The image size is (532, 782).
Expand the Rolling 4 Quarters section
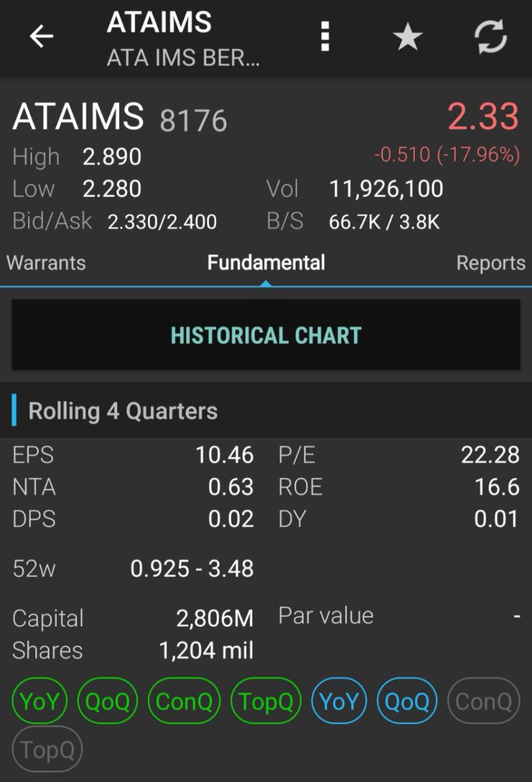[x=266, y=411]
